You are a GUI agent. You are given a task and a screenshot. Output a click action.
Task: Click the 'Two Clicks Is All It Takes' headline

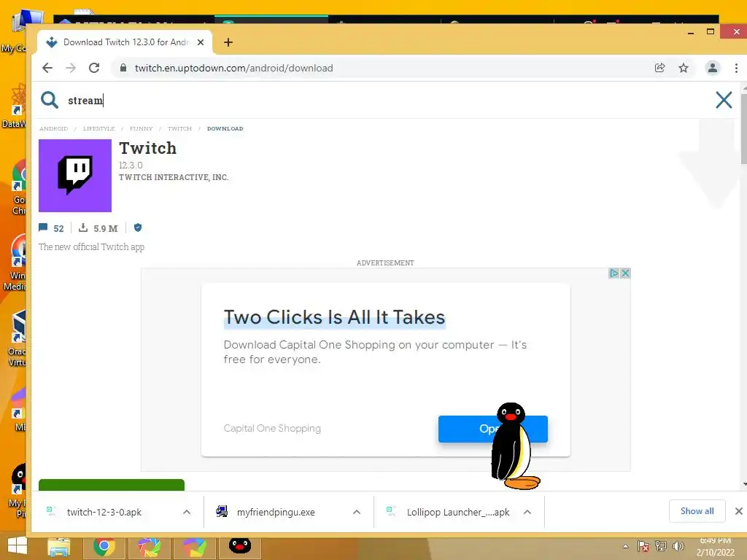pos(334,317)
